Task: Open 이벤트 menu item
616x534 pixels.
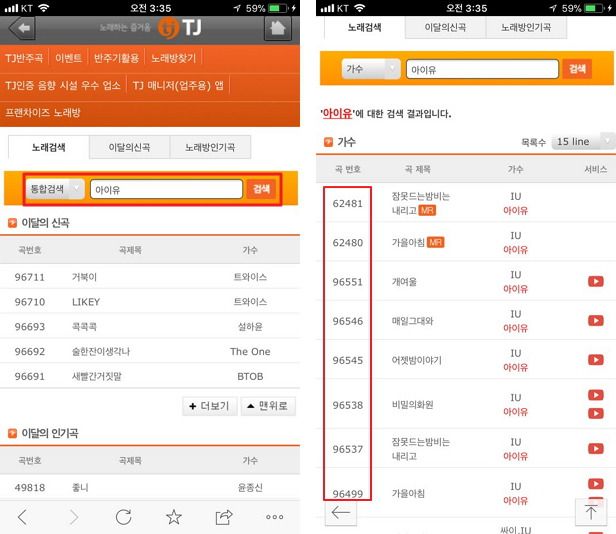Action: [x=68, y=58]
